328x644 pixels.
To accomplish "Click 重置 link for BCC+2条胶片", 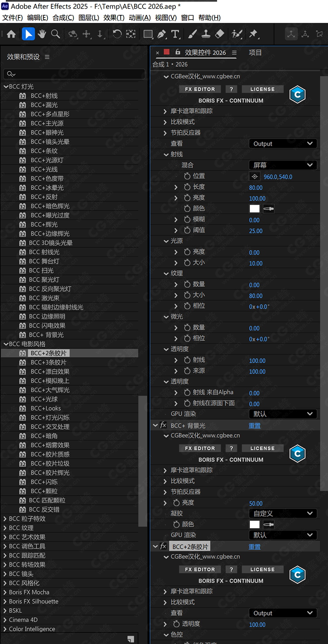I will (x=255, y=547).
